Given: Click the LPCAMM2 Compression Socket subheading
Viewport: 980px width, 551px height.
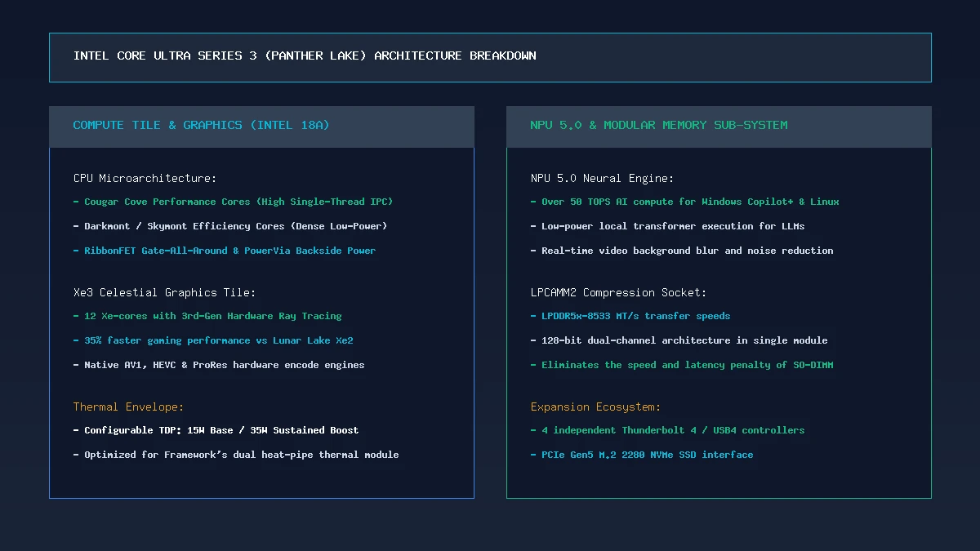Looking at the screenshot, I should pyautogui.click(x=618, y=292).
